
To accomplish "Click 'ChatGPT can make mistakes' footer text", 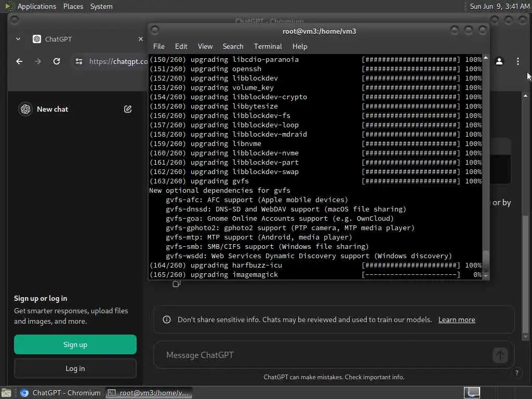I will pos(334,377).
